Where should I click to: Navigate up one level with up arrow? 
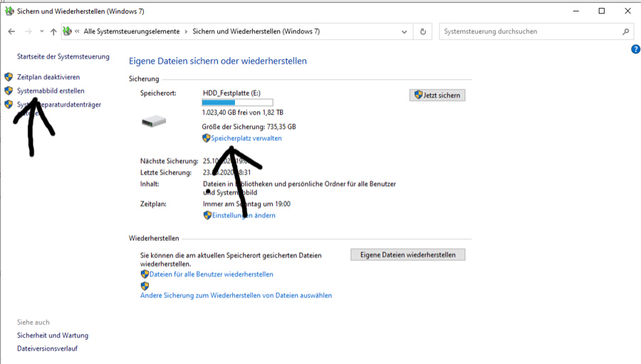(53, 32)
